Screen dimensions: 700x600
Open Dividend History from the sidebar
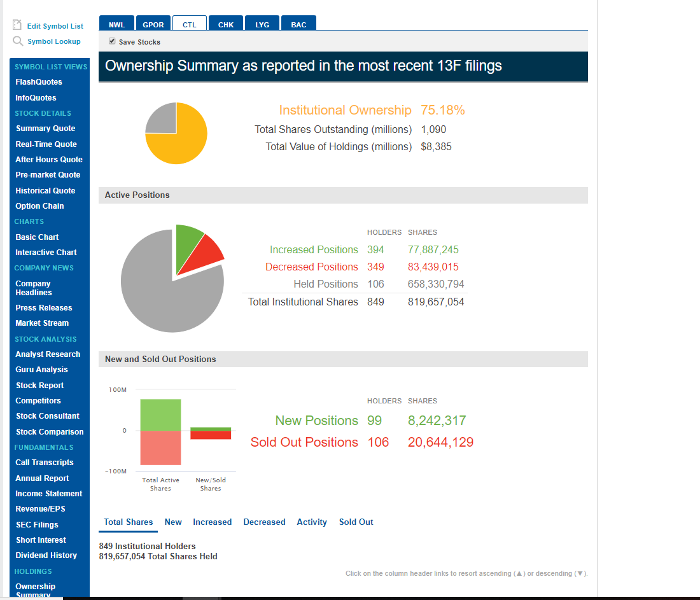click(45, 555)
